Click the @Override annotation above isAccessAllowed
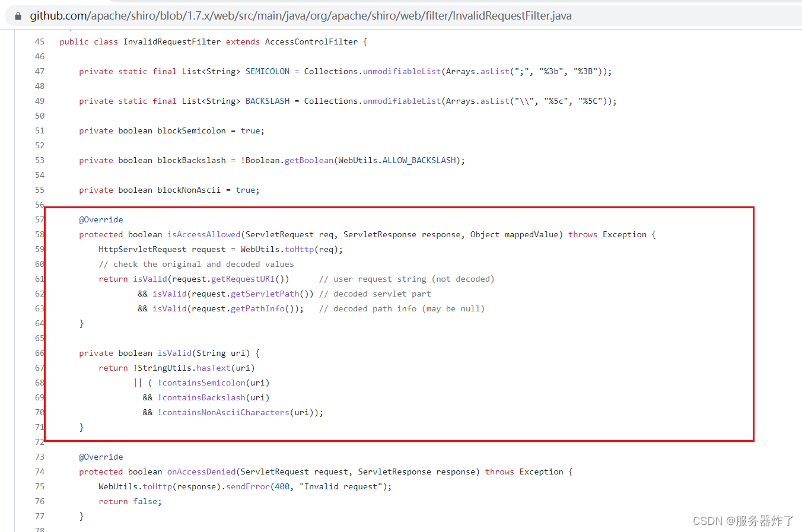The width and height of the screenshot is (802, 532). 101,219
